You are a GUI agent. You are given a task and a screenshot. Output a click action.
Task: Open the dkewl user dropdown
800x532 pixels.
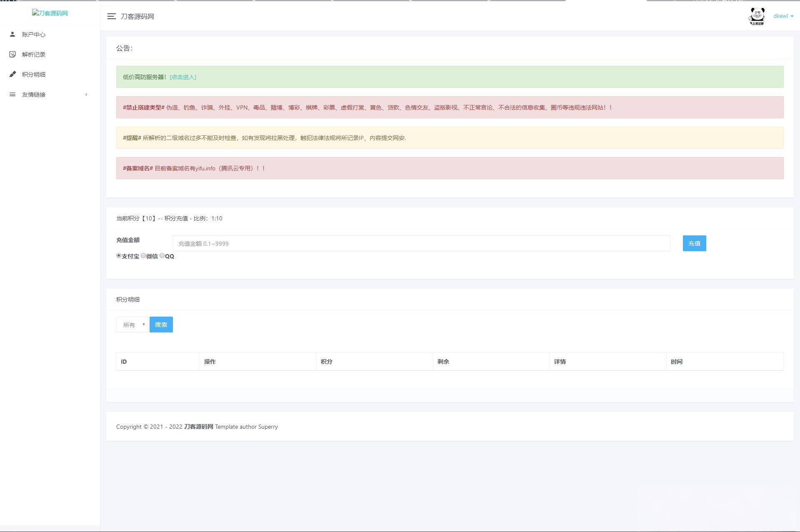pyautogui.click(x=783, y=16)
